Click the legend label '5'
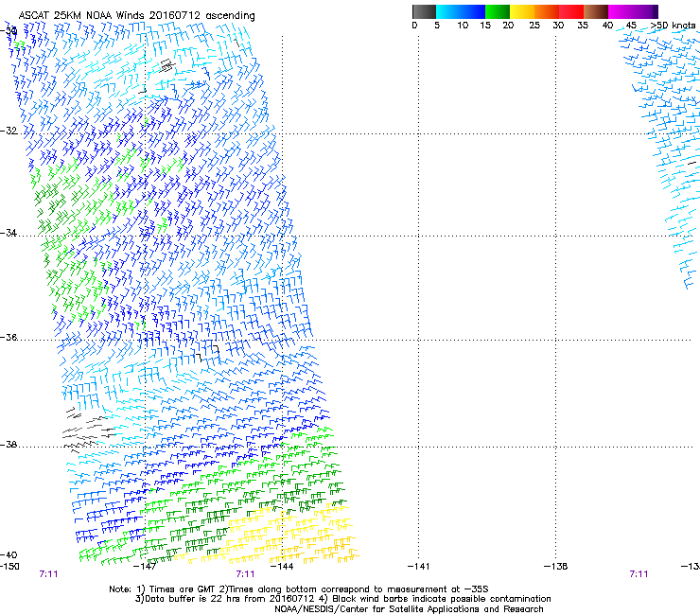Image resolution: width=700 pixels, height=615 pixels. pyautogui.click(x=437, y=26)
